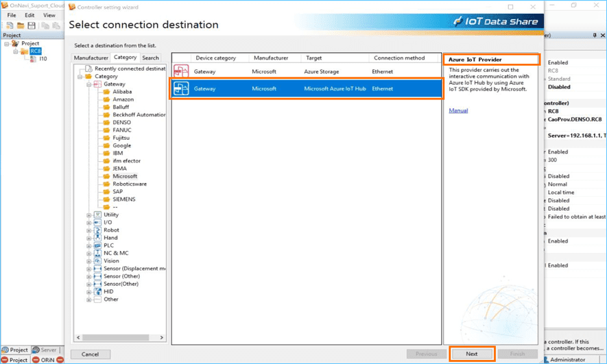Click the Save floppy disk toolbar icon
This screenshot has width=607, height=364.
(x=32, y=25)
